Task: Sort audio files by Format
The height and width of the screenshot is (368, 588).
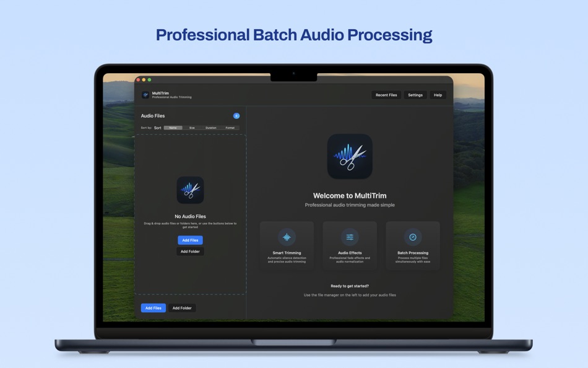Action: point(230,127)
